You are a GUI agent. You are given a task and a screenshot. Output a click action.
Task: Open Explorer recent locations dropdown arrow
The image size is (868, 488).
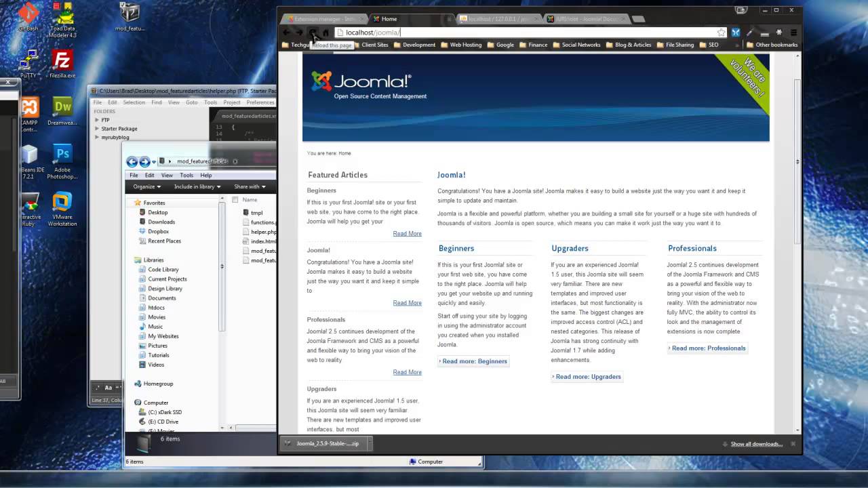tap(154, 162)
